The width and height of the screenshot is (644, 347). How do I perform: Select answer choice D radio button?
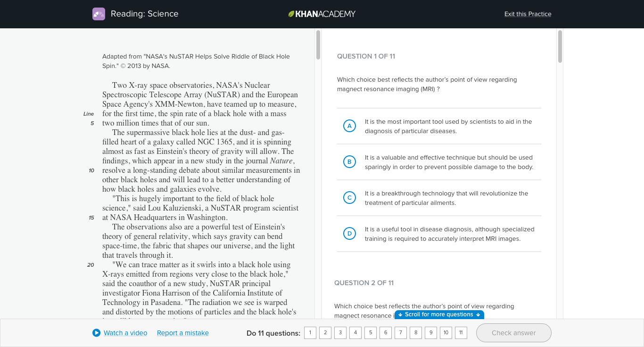tap(349, 234)
